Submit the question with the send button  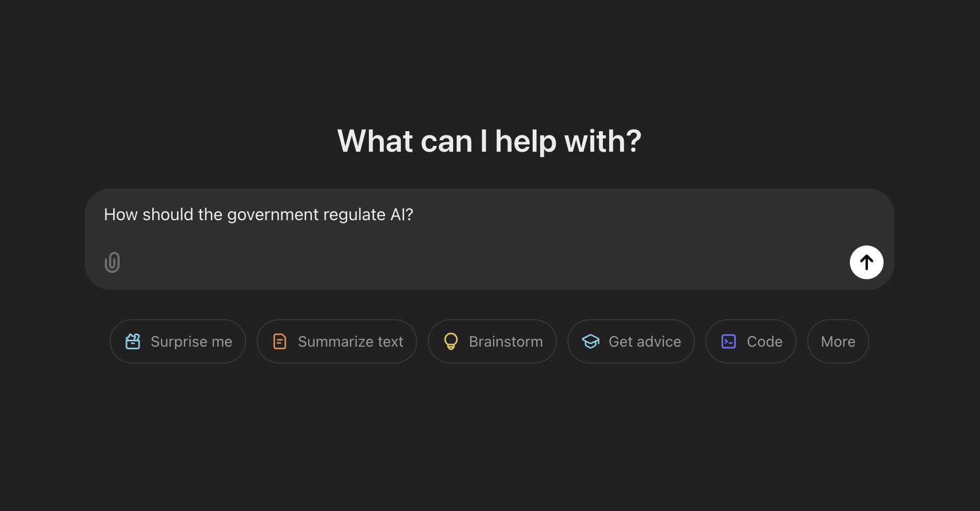tap(866, 262)
